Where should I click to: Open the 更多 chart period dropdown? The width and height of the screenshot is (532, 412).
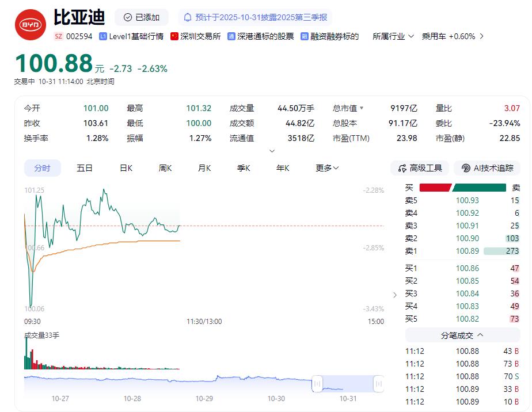(327, 168)
